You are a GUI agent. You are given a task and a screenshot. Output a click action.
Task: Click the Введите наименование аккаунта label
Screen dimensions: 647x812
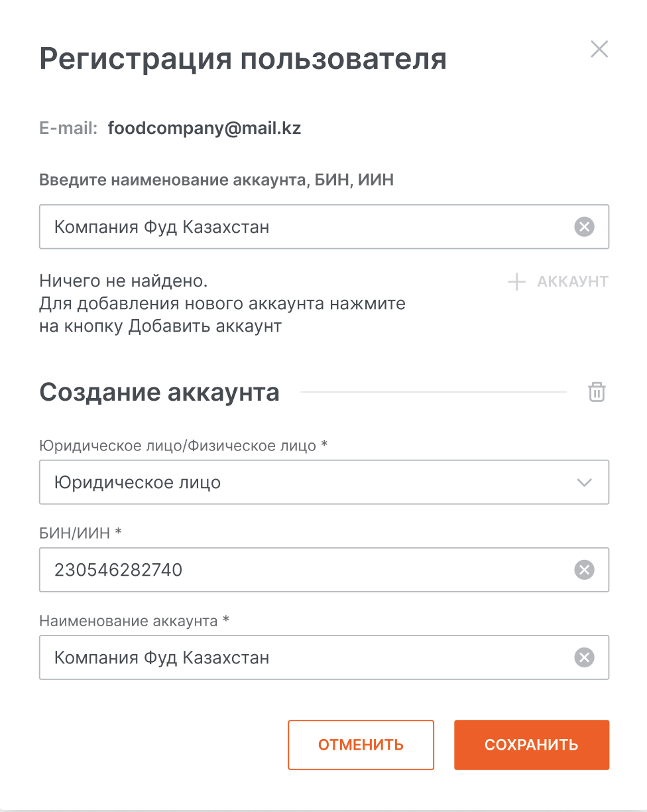pyautogui.click(x=216, y=180)
